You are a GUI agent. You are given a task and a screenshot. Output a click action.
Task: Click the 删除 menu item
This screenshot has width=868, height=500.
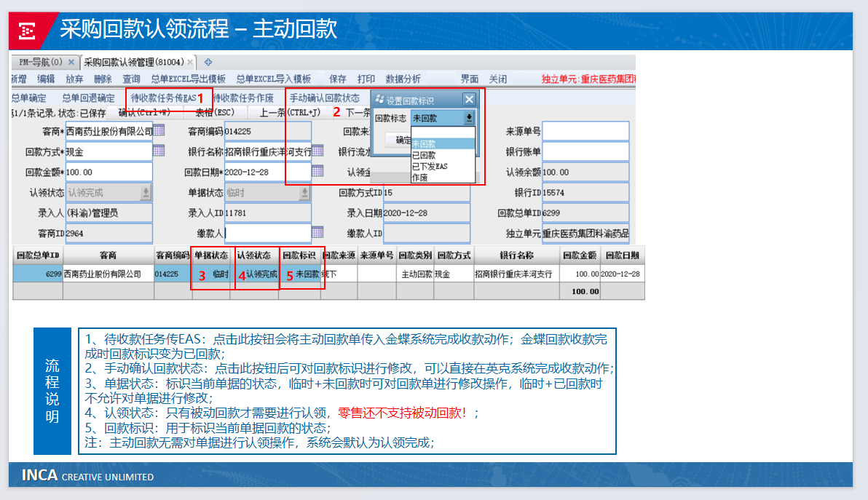[x=103, y=79]
